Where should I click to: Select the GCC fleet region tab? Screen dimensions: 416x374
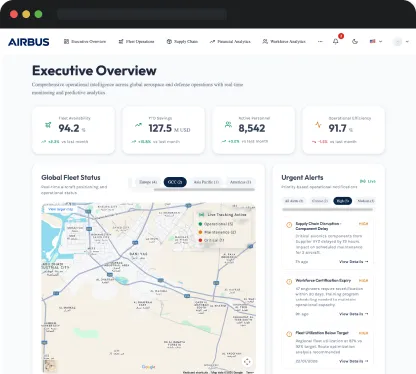(x=175, y=182)
